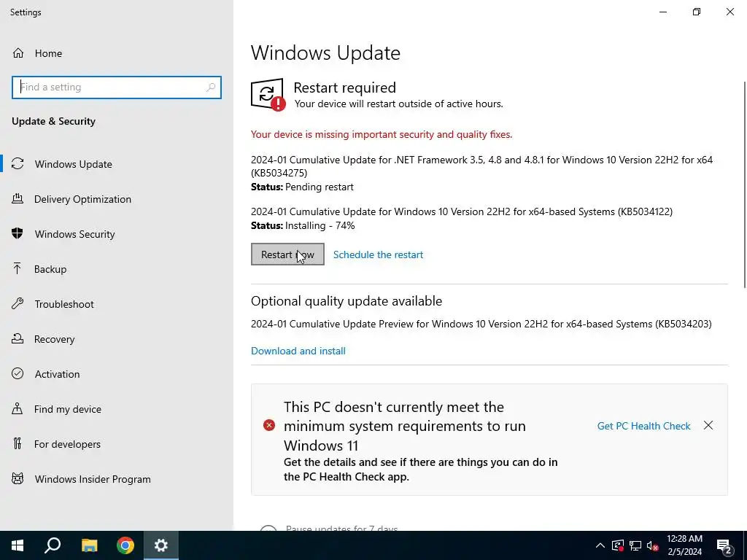Show hidden system tray icons
The width and height of the screenshot is (747, 560).
600,545
